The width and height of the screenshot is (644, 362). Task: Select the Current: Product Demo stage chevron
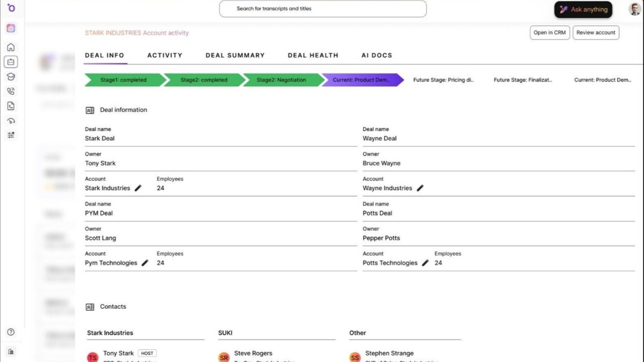coord(361,80)
